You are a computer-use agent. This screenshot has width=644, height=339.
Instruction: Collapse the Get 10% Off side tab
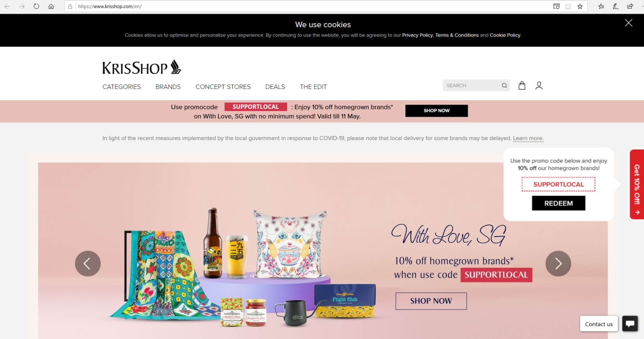(637, 184)
